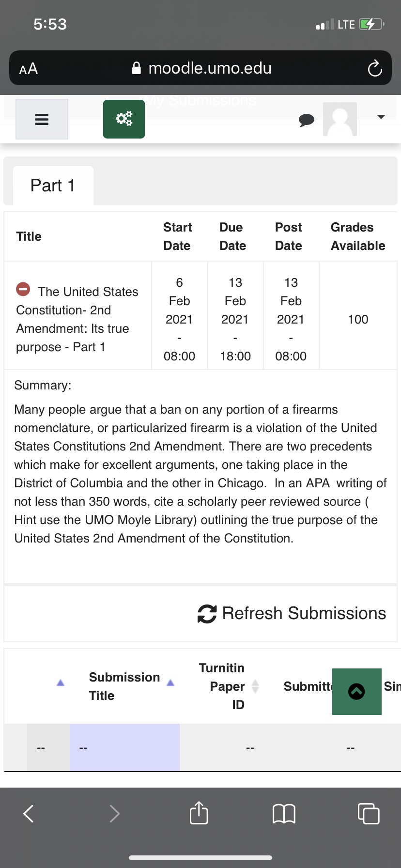Open the Safari tabs overview

[x=369, y=813]
